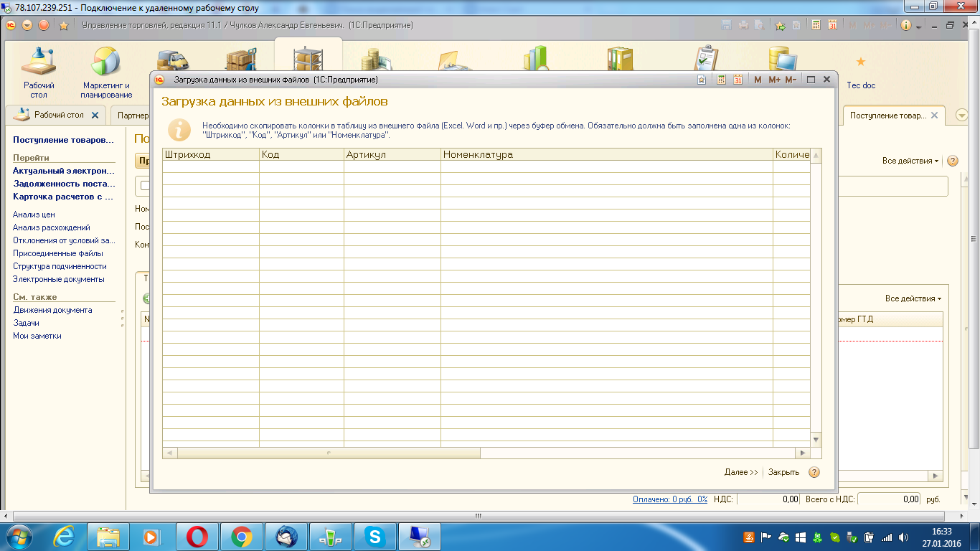Click the help question mark beside Закрыть
Screen dimensions: 980x551
coord(814,472)
